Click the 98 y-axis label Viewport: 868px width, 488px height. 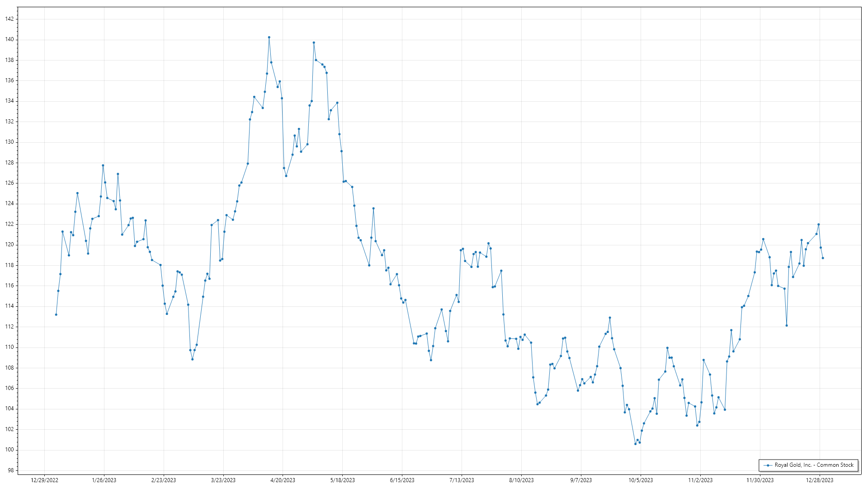click(x=11, y=470)
